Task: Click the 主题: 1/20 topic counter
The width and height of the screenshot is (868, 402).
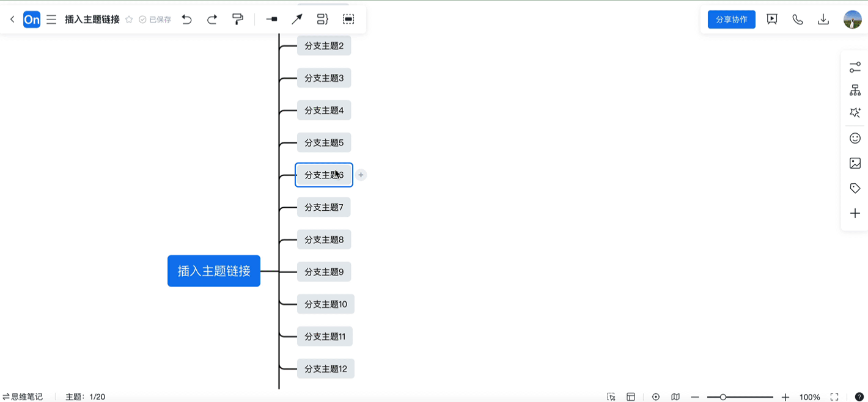Action: 85,397
